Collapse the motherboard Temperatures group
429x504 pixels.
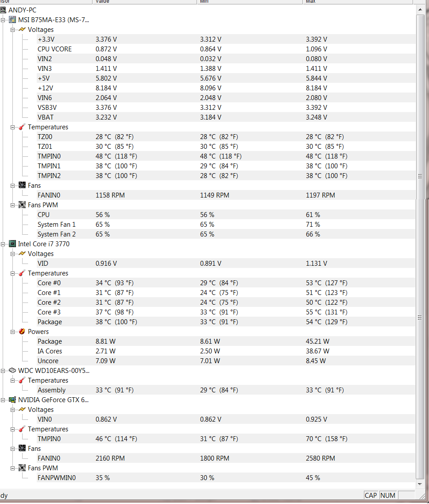pyautogui.click(x=12, y=127)
